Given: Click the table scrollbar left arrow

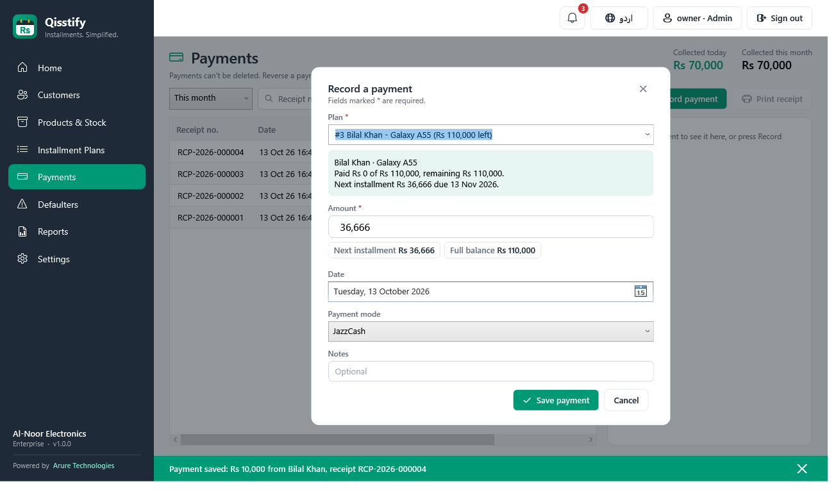Looking at the screenshot, I should [175, 440].
